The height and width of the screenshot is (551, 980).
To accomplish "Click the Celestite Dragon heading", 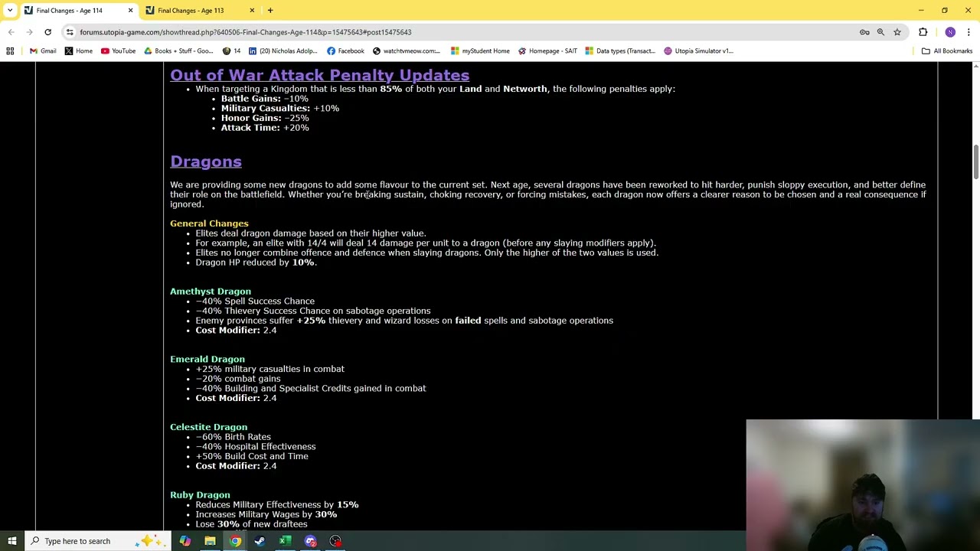I will (x=208, y=427).
